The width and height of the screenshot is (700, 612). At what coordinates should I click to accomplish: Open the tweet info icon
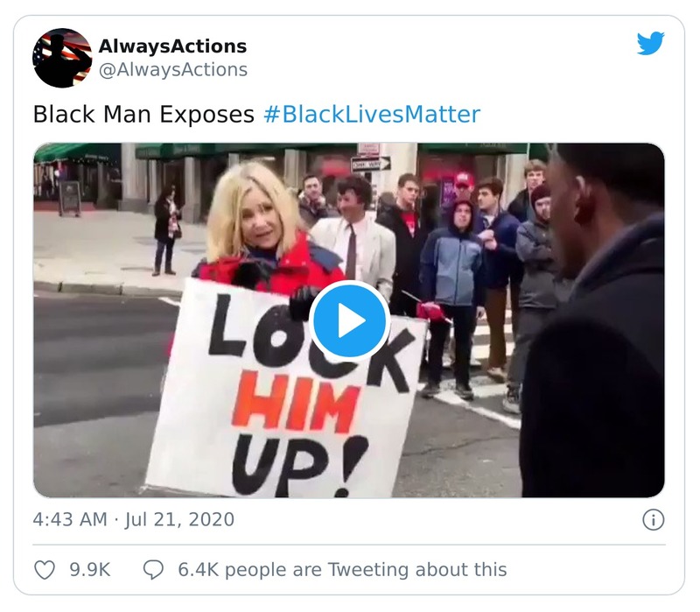coord(653,520)
